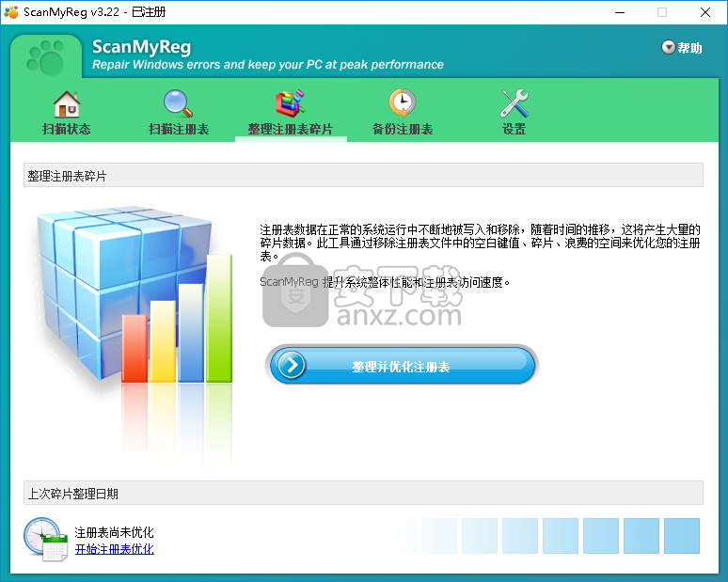
Task: Select the 整理注册表碎片 defrag blocks icon
Action: coord(291,103)
